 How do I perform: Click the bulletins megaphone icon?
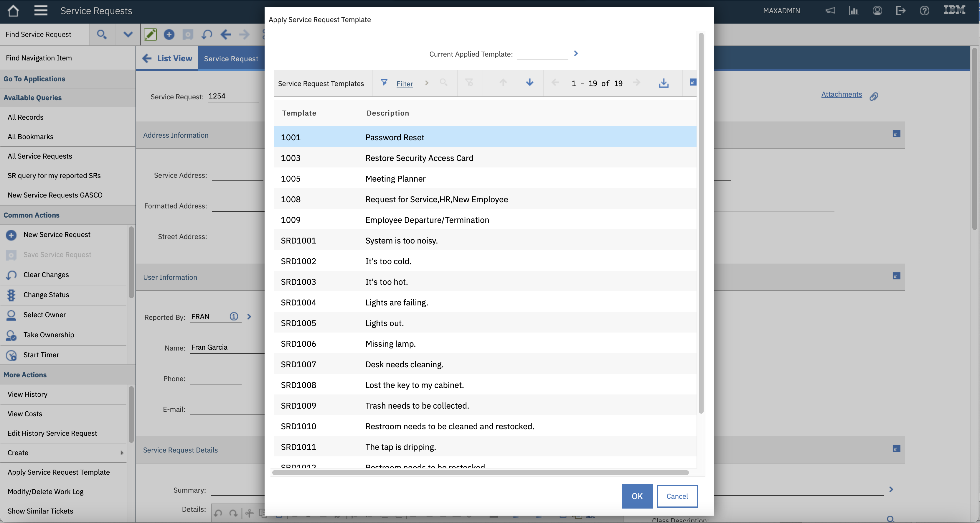[x=830, y=11]
